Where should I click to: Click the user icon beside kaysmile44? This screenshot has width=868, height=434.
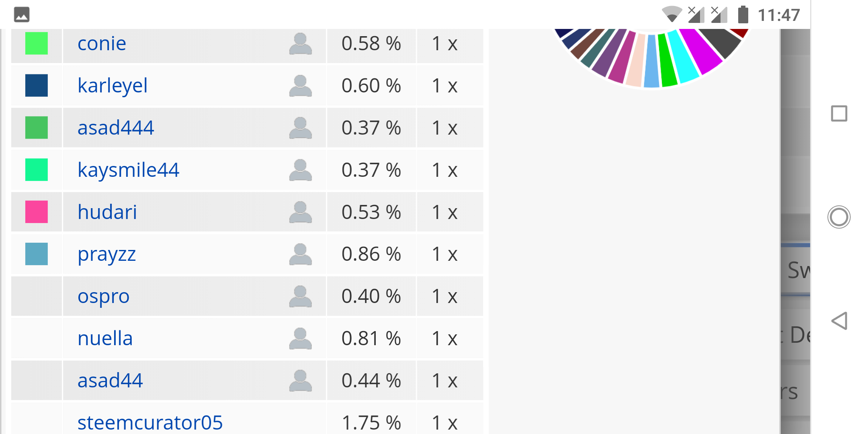click(300, 170)
